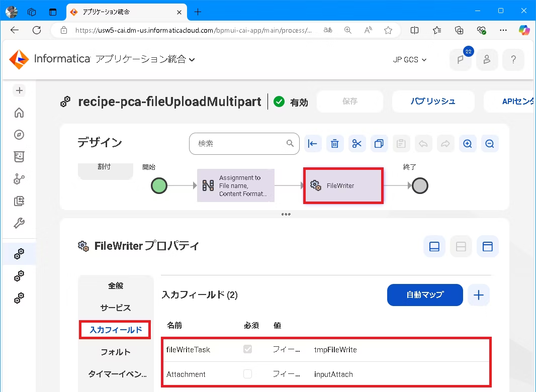Click the browser refresh button
Viewport: 536px width, 392px height.
(x=37, y=30)
